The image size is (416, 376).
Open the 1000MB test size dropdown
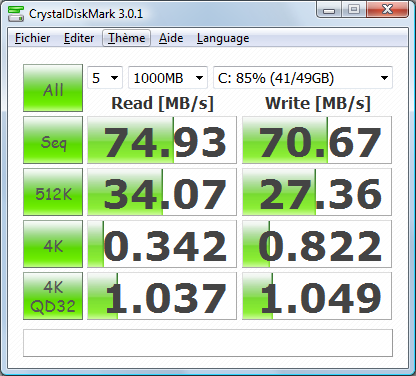(x=168, y=78)
